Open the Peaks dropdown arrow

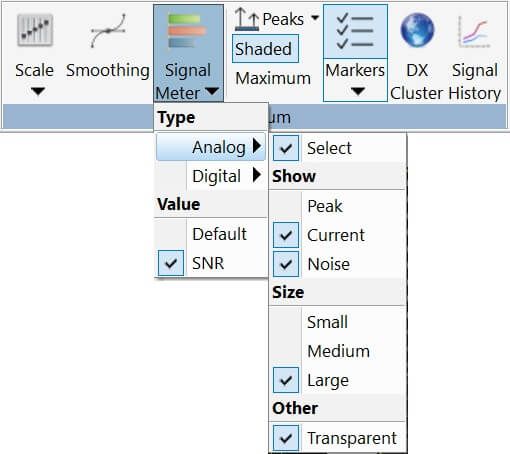(315, 18)
